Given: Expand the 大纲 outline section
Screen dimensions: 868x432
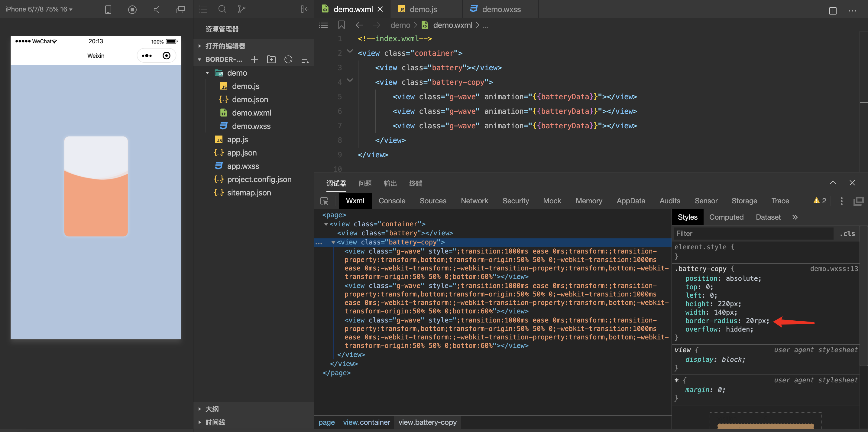Looking at the screenshot, I should [212, 409].
